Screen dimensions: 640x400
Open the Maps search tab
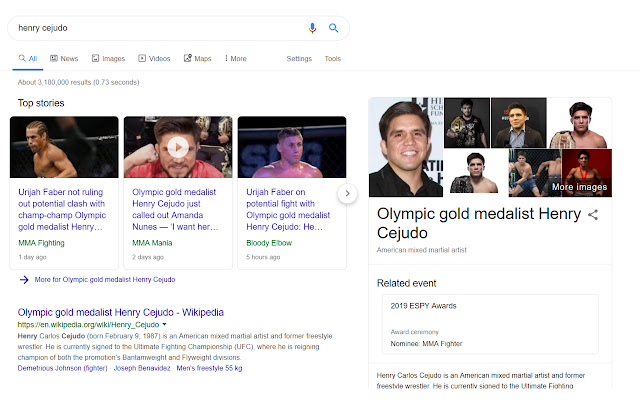(x=198, y=59)
